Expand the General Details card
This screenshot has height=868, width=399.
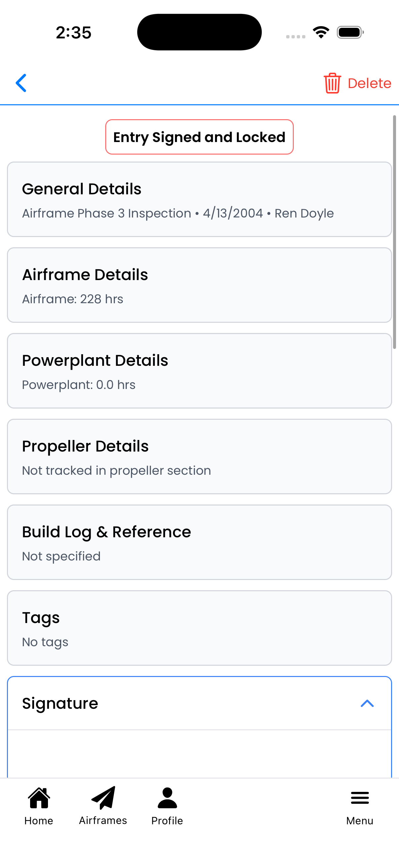pos(199,200)
